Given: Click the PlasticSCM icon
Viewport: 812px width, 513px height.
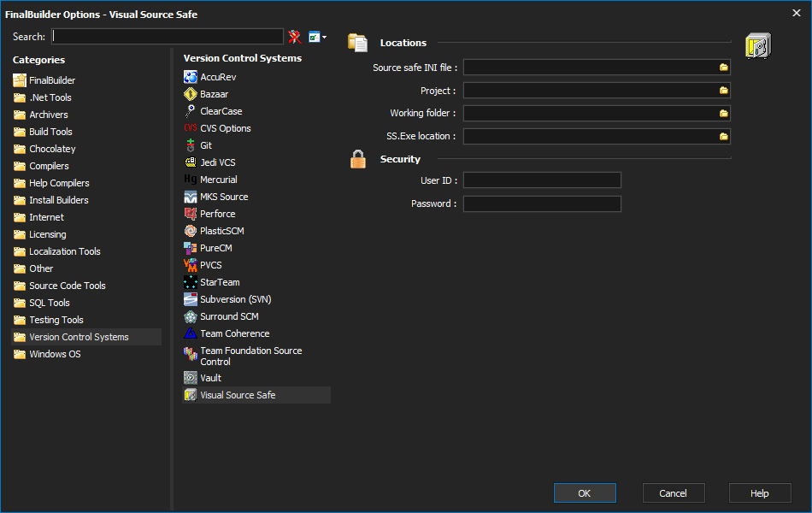Looking at the screenshot, I should [191, 231].
